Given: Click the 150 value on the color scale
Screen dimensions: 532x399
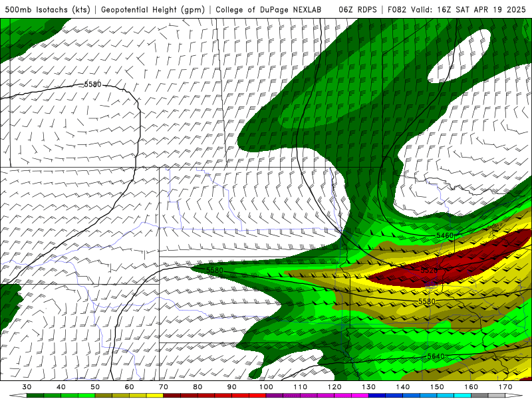Looking at the screenshot, I should tap(437, 387).
